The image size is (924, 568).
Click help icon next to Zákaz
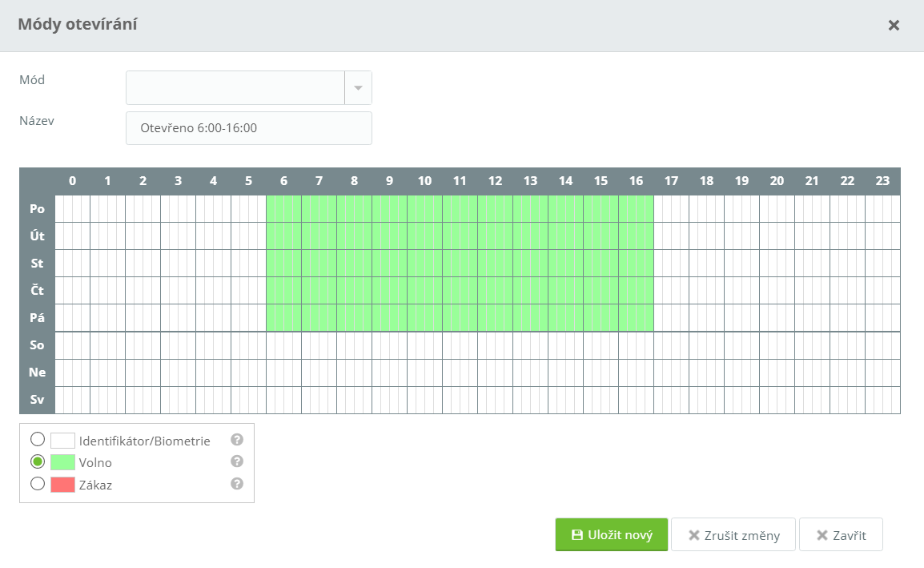click(x=236, y=484)
